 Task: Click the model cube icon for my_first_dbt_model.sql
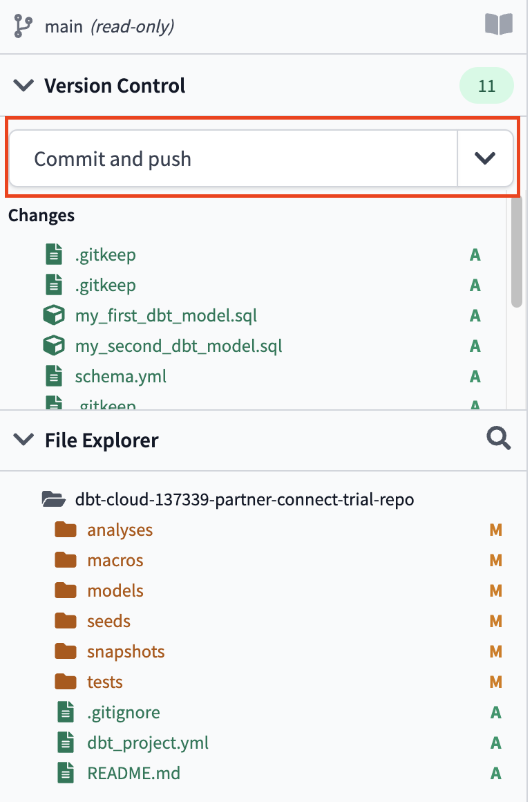(54, 315)
